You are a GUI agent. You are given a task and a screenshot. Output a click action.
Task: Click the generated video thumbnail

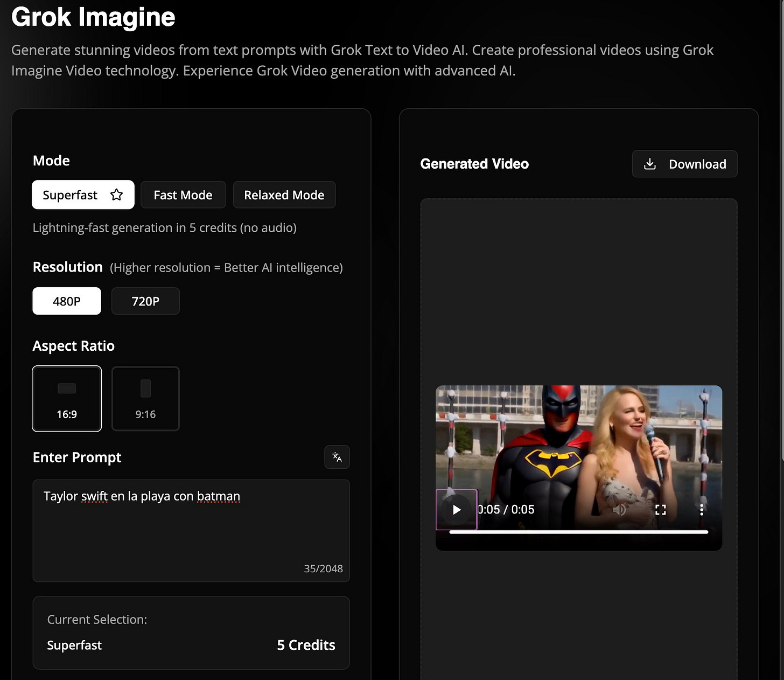tap(579, 468)
